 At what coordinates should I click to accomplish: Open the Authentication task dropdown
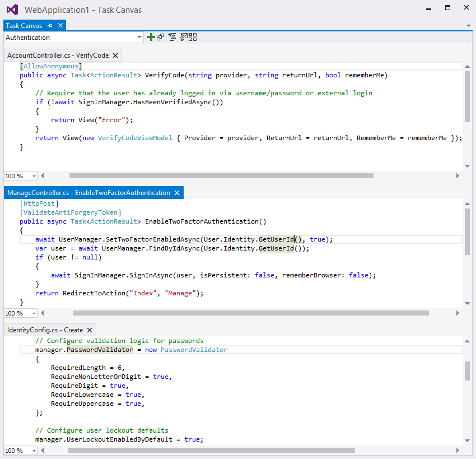139,38
